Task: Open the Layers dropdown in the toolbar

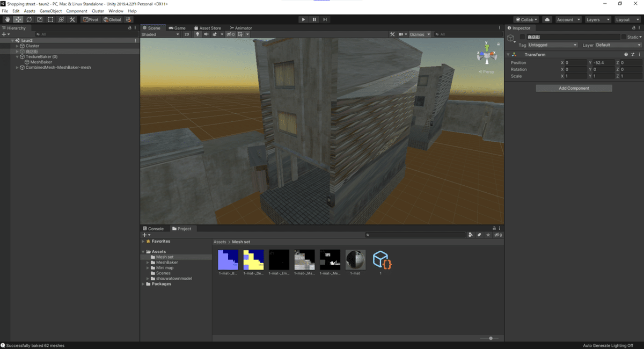Action: (597, 19)
